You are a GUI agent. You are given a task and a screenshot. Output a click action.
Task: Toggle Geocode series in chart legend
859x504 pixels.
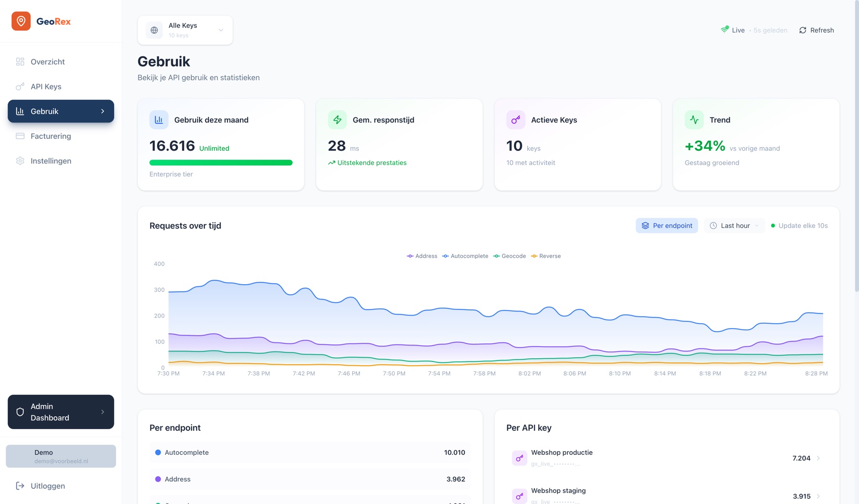coord(510,256)
